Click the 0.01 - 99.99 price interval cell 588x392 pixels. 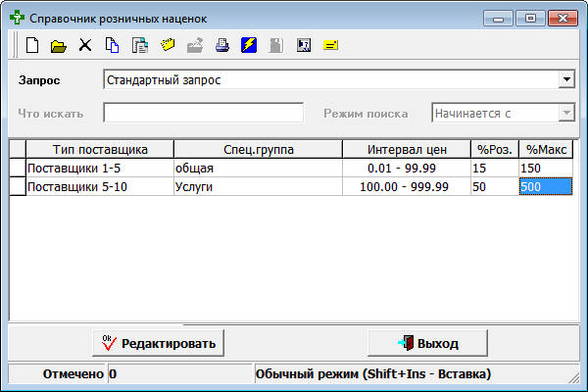tap(407, 168)
